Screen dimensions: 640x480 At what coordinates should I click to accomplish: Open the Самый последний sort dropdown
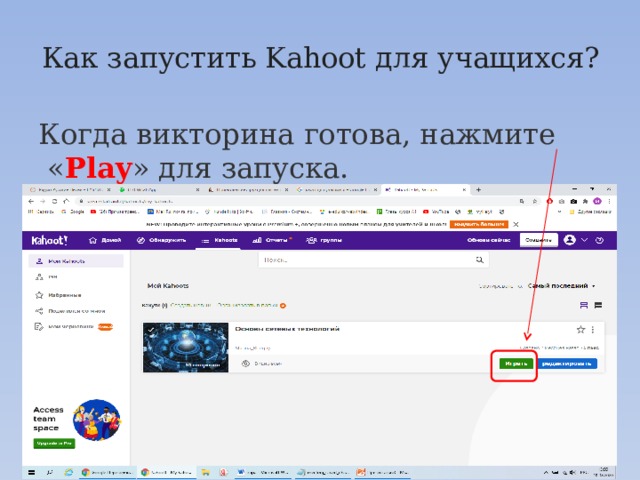561,286
